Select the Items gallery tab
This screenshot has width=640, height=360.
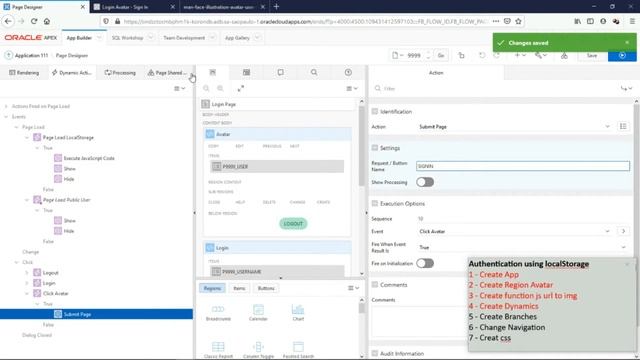coord(239,288)
